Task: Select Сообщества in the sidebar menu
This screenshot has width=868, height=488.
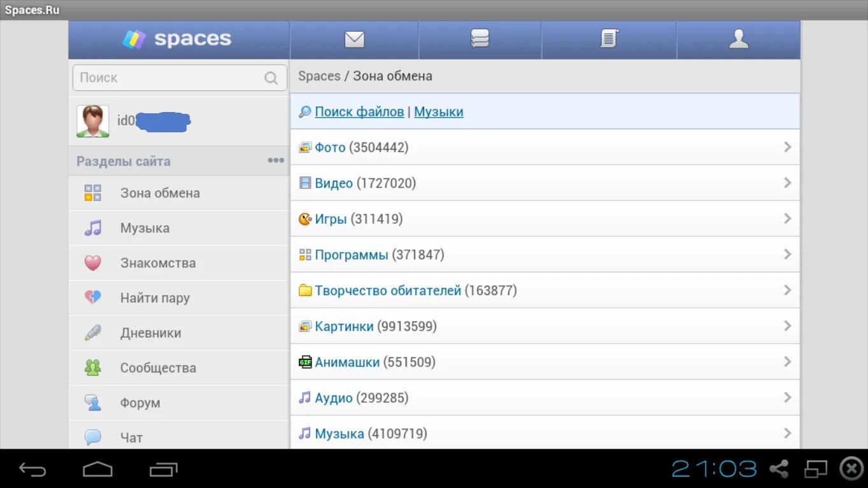Action: click(179, 368)
